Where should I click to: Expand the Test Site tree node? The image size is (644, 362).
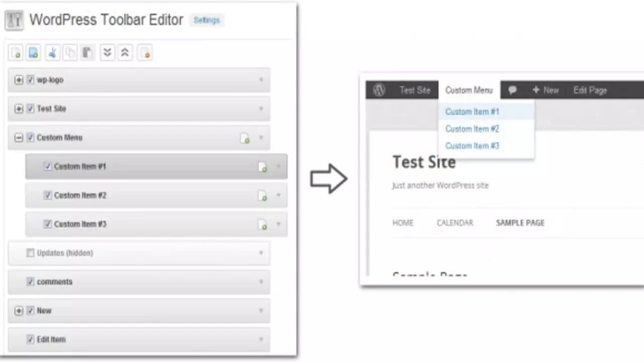click(x=19, y=109)
